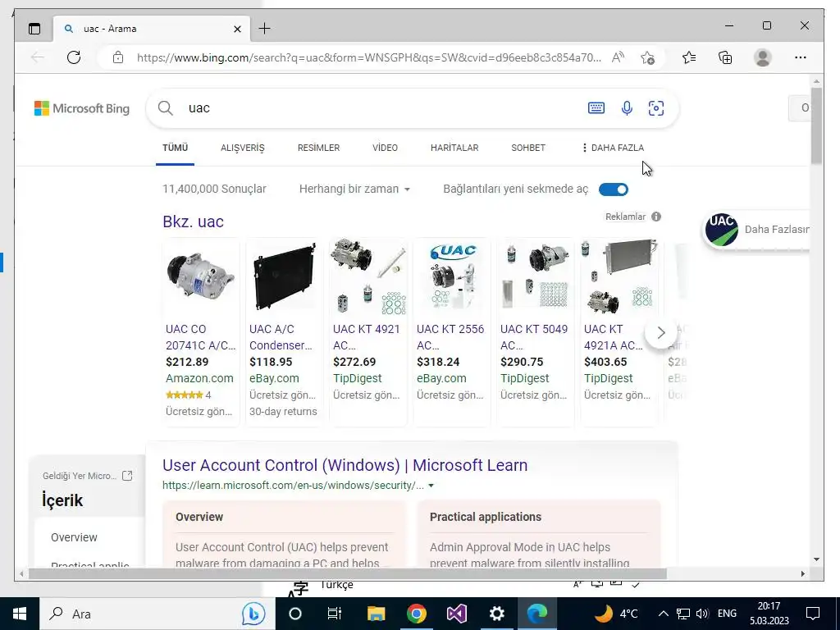Open the 'Bkz. uac' heading link
The width and height of the screenshot is (840, 630).
(193, 221)
